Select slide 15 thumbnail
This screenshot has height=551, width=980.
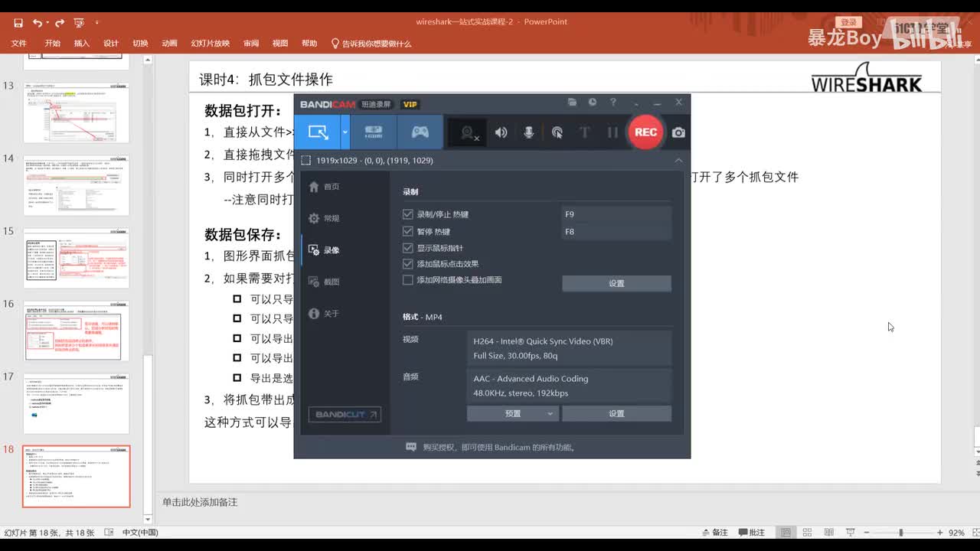click(x=76, y=258)
